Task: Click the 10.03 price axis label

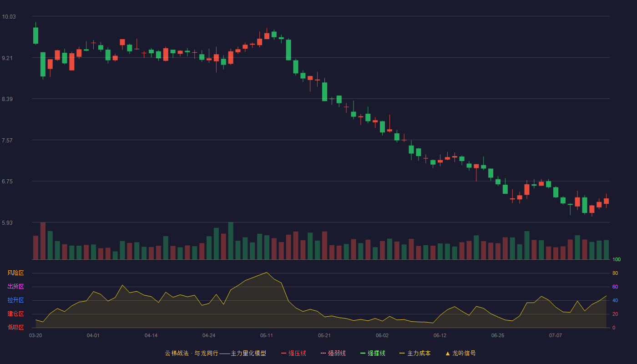Action: [9, 17]
